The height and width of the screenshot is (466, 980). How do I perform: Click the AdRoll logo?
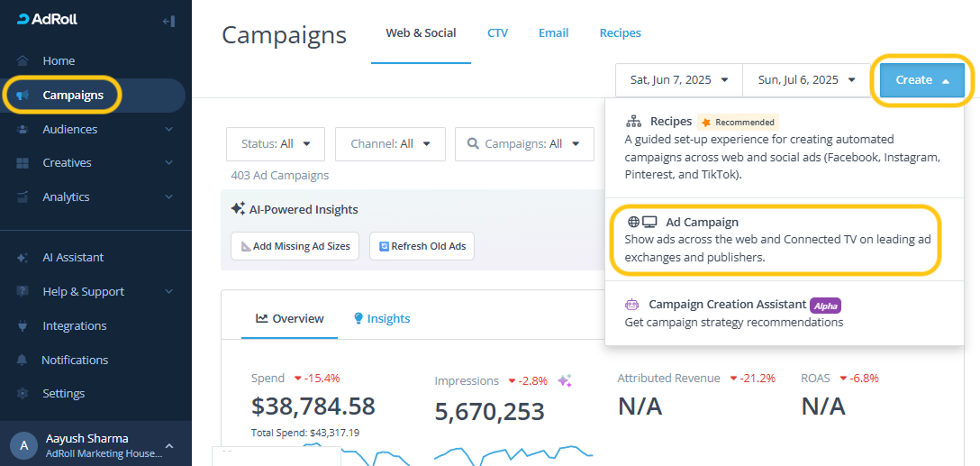[x=49, y=20]
